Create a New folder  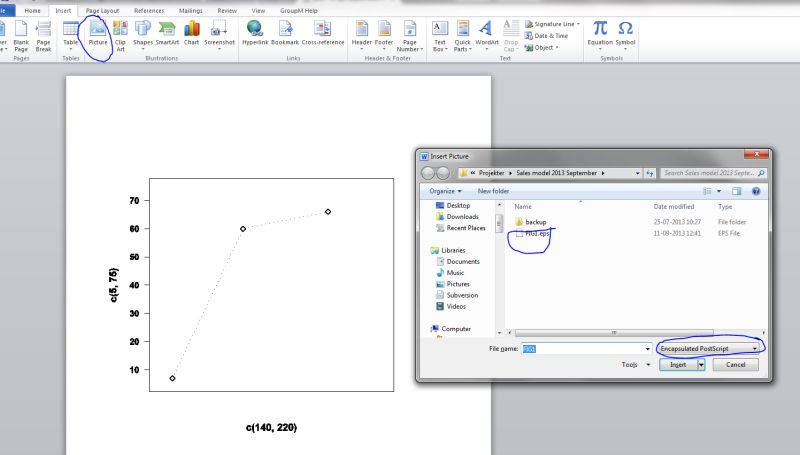(x=493, y=191)
